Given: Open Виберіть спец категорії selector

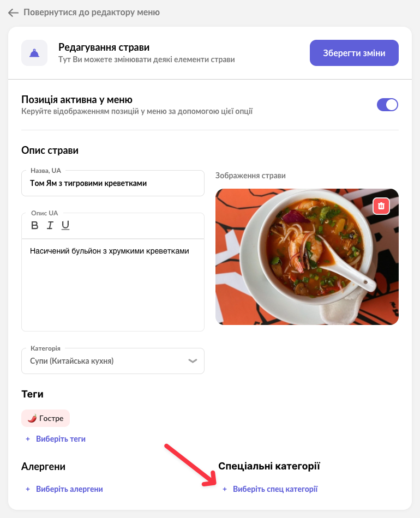Looking at the screenshot, I should pyautogui.click(x=275, y=489).
